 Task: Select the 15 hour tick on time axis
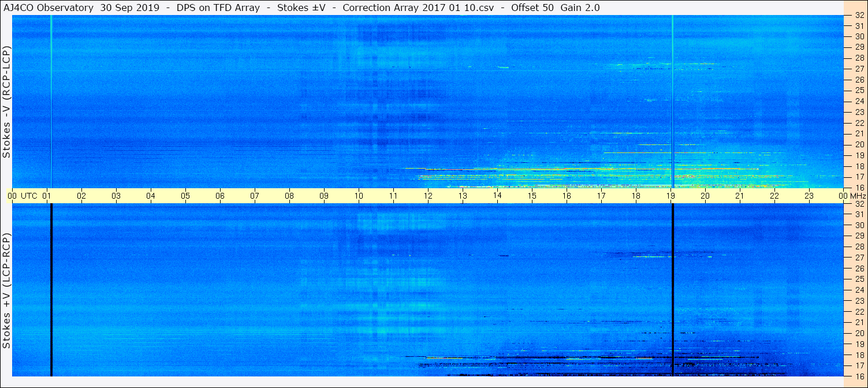[x=532, y=196]
